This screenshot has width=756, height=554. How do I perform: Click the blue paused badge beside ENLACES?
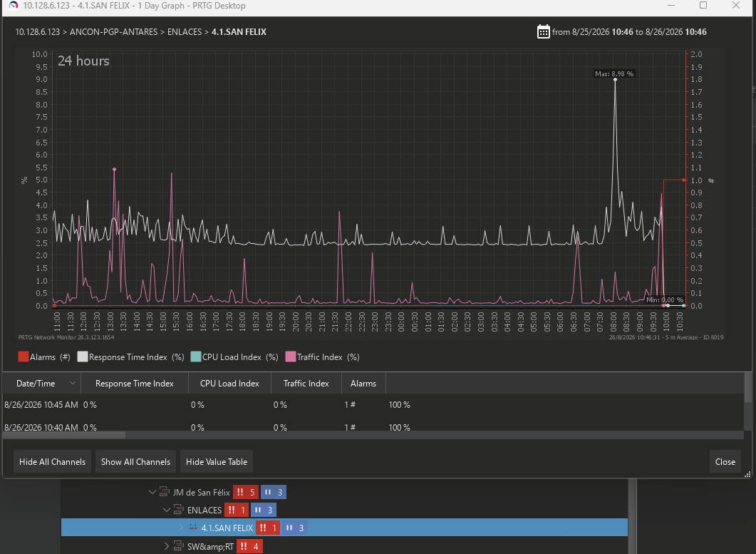[264, 510]
